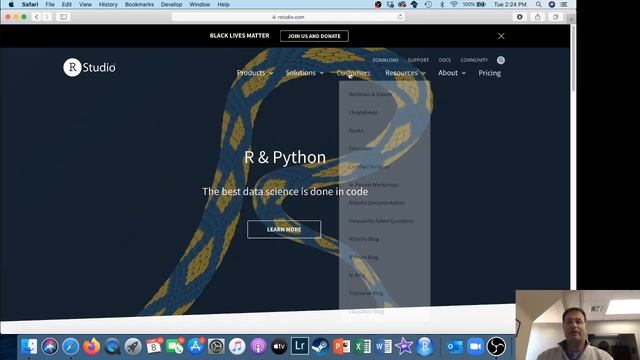Expand the Resources navigation dropdown

coord(405,73)
